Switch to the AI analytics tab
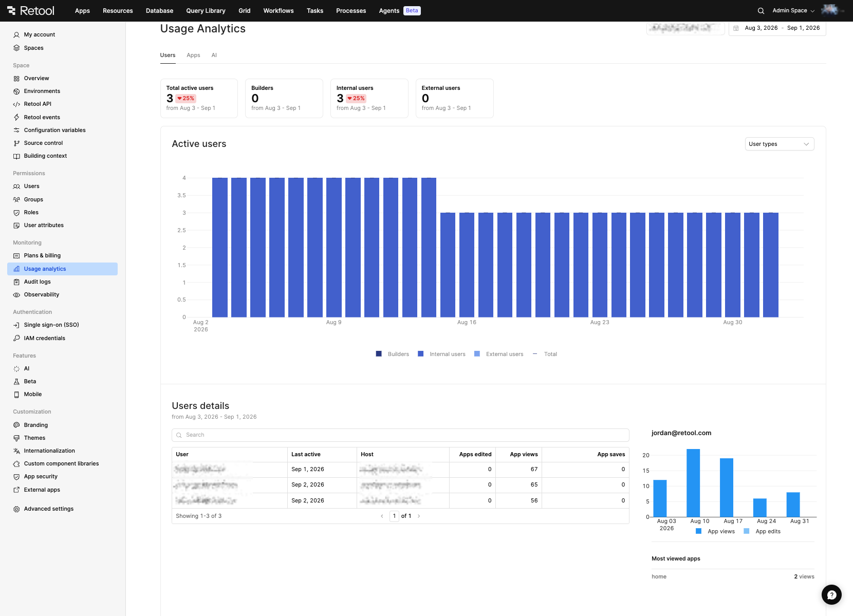Image resolution: width=853 pixels, height=616 pixels. point(214,55)
